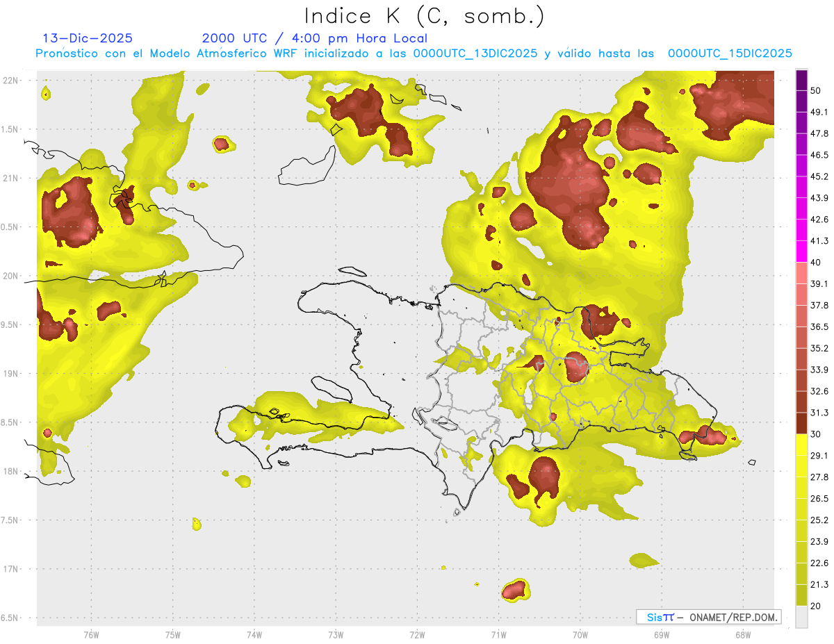Click the colorbar value '39.1'

pos(820,283)
